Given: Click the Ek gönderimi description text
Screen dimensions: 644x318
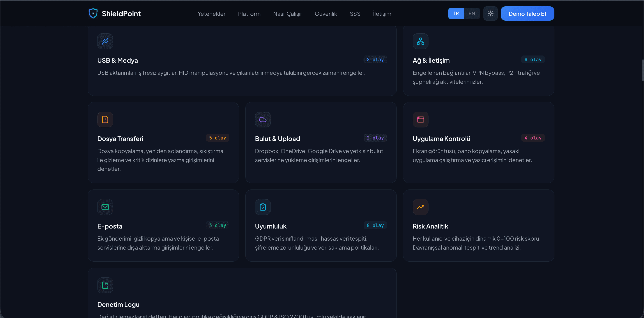Looking at the screenshot, I should pyautogui.click(x=158, y=243).
